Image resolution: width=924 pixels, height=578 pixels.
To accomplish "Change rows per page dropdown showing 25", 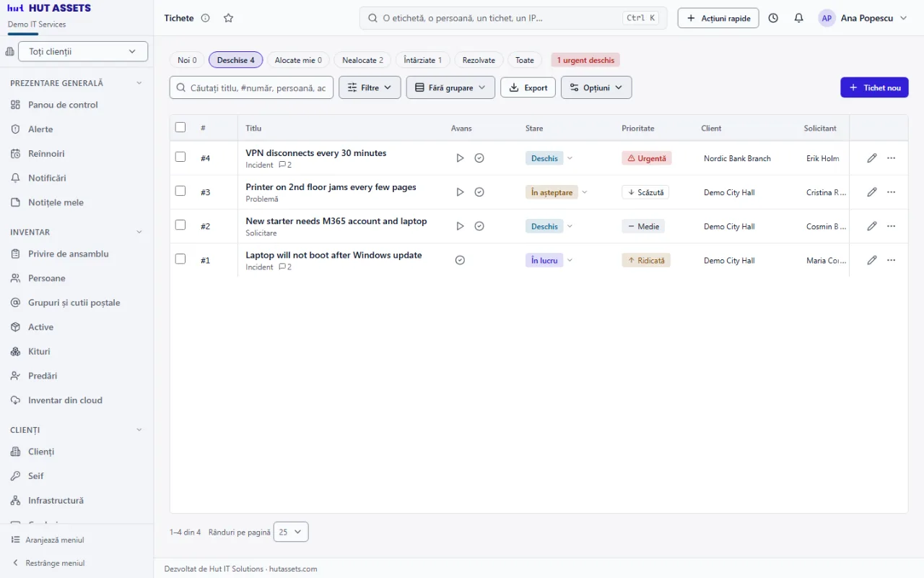I will 291,532.
